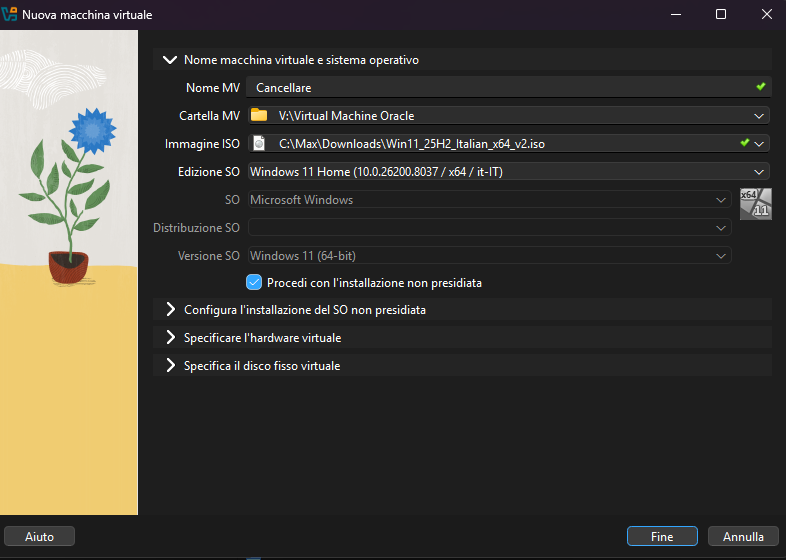Click the Aiuto button
This screenshot has height=560, width=786.
[x=40, y=536]
